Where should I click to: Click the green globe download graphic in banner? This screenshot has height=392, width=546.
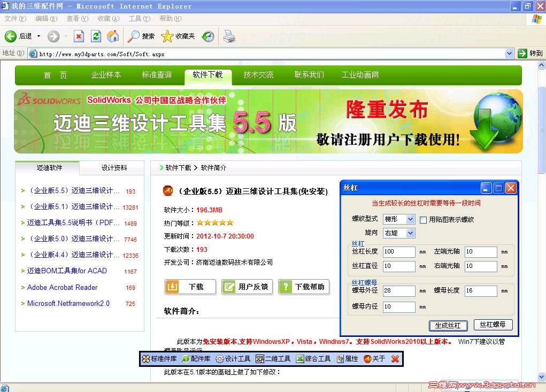[x=496, y=121]
